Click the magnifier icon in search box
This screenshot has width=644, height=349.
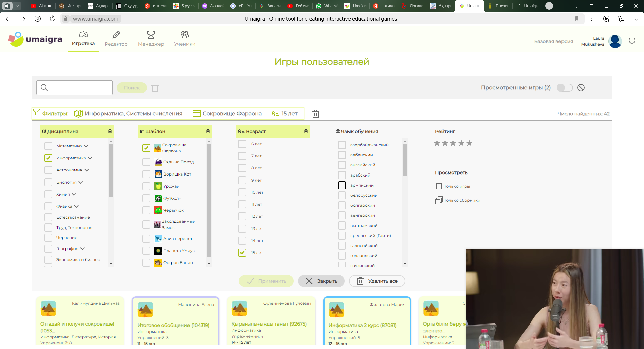coord(44,88)
